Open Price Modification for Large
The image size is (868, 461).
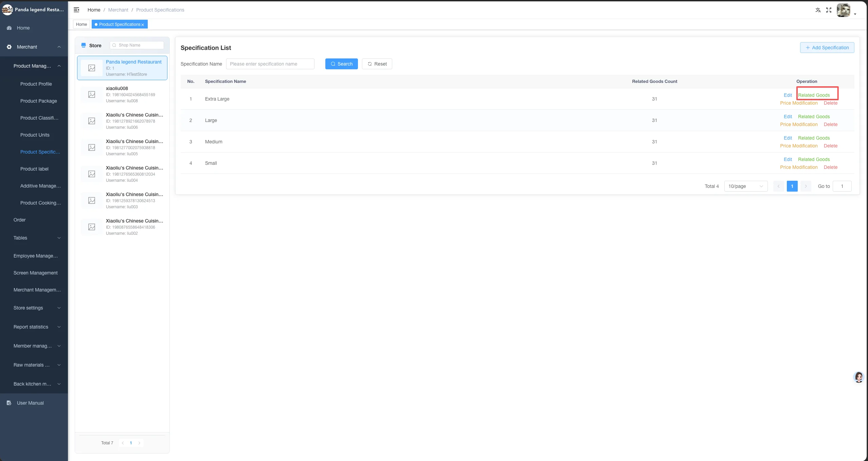[799, 124]
